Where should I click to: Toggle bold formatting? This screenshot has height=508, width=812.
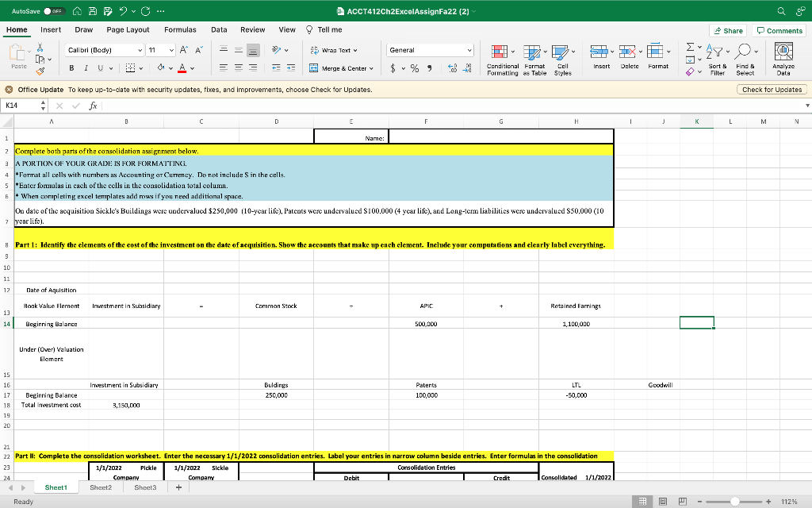[x=71, y=68]
